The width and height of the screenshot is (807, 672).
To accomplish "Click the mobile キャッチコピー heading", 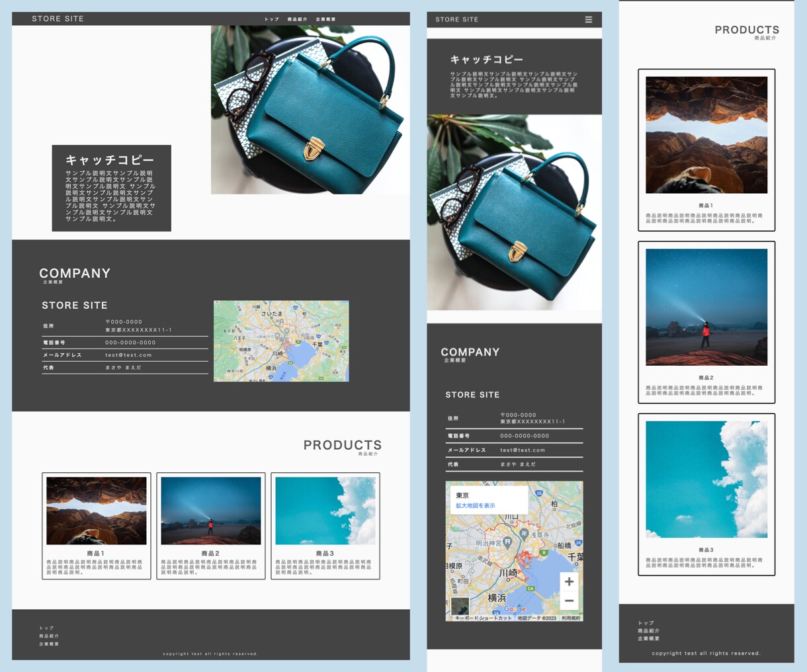I will [487, 60].
